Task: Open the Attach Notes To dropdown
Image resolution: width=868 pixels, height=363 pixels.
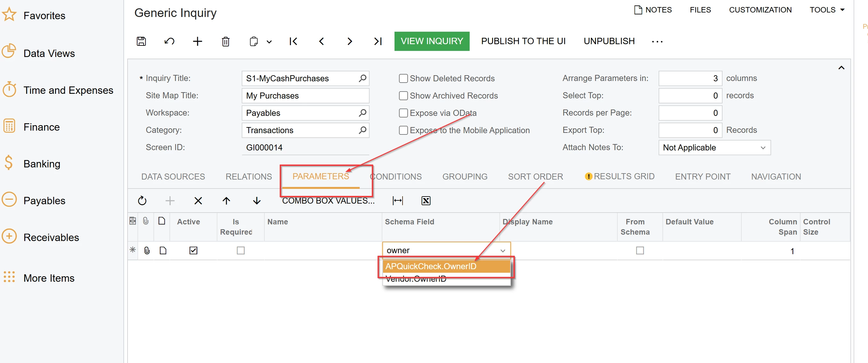Action: coord(714,148)
